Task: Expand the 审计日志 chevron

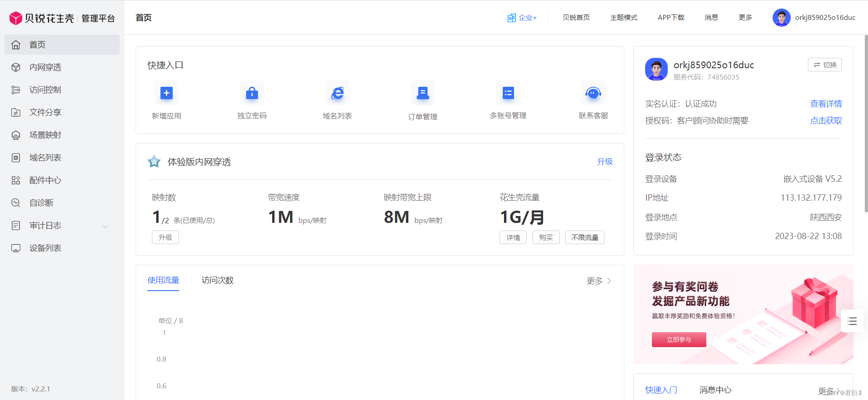Action: 105,226
